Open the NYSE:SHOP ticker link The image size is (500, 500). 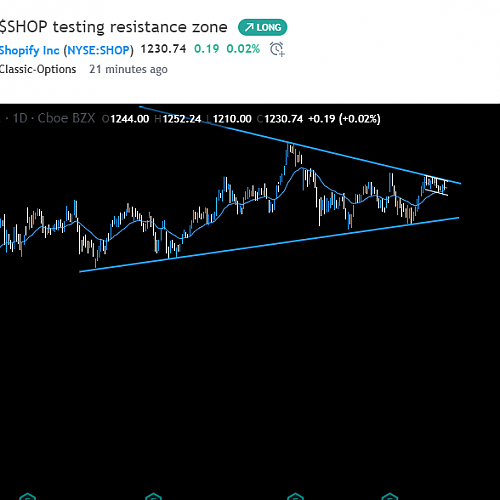tap(98, 50)
